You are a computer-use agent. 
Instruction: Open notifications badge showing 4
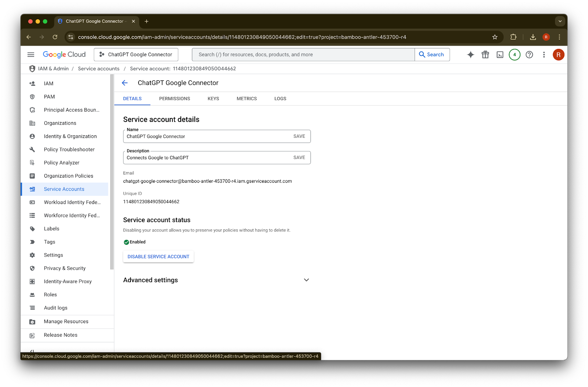click(x=514, y=55)
